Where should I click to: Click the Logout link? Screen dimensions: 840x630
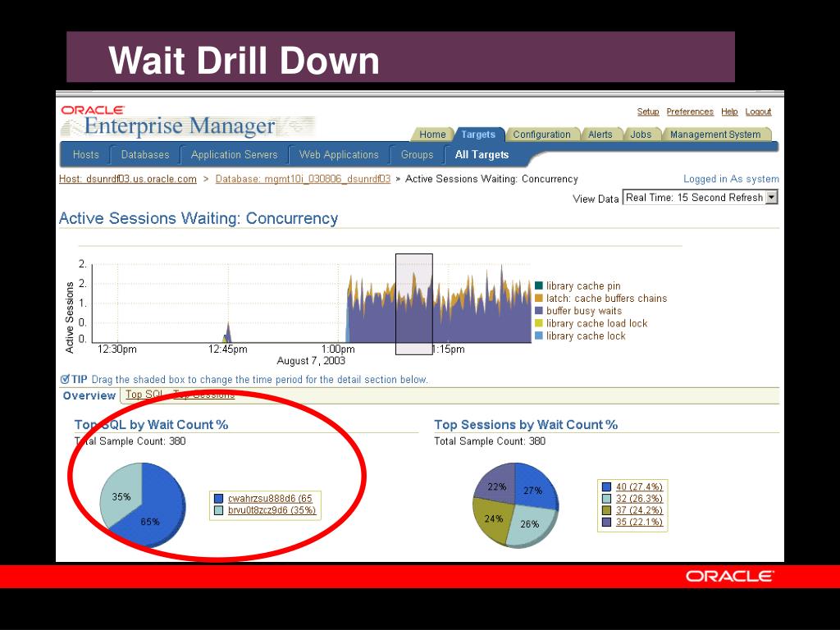pyautogui.click(x=758, y=112)
